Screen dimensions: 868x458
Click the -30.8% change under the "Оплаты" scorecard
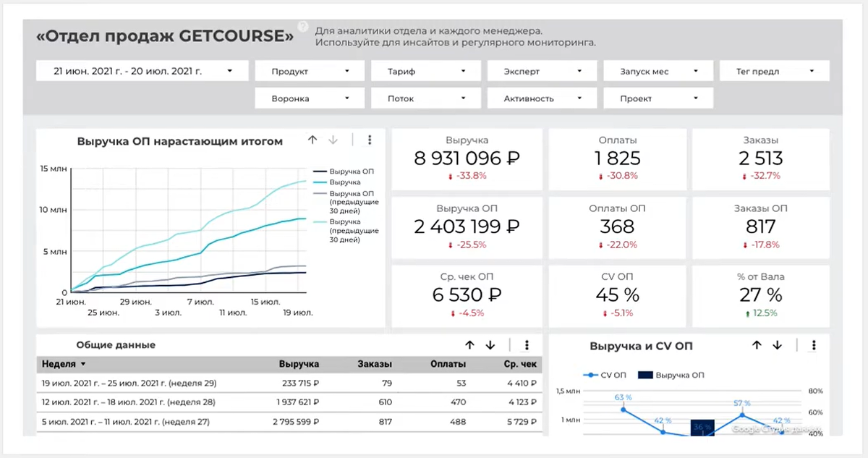click(x=617, y=176)
